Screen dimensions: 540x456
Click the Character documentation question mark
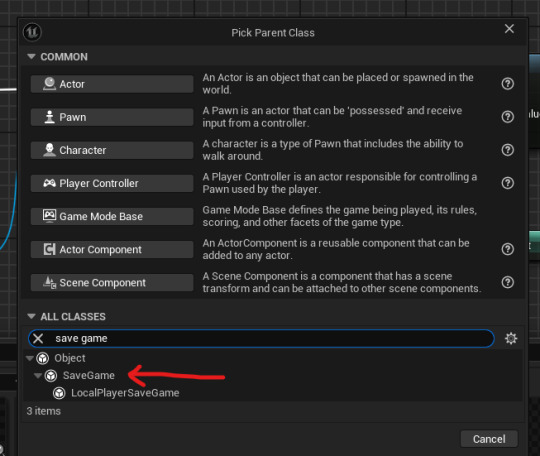(507, 150)
